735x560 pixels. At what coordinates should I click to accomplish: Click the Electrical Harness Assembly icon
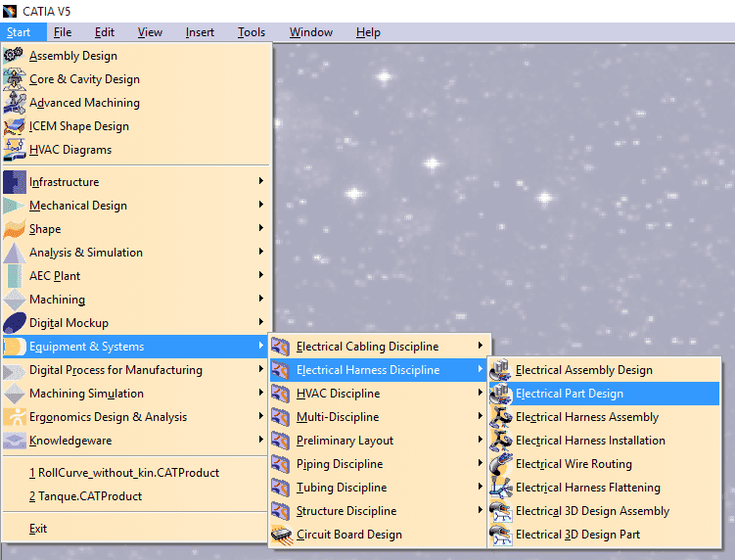click(x=501, y=416)
